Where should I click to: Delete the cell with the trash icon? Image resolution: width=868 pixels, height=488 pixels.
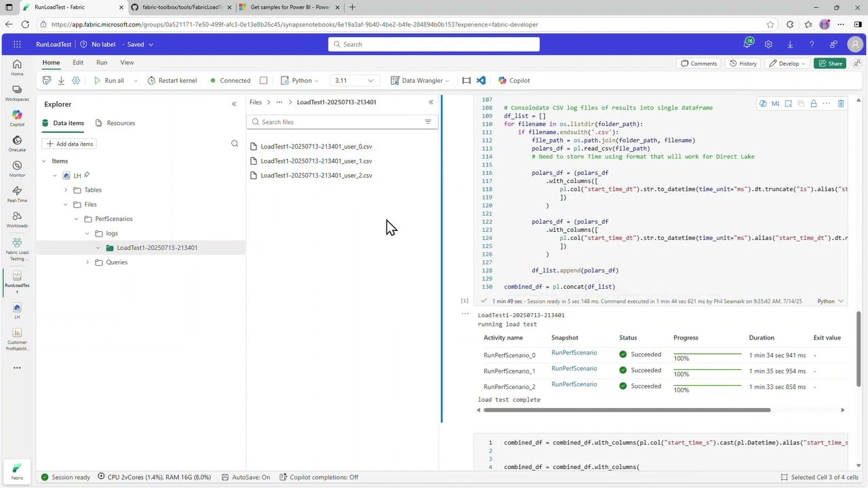coord(841,104)
